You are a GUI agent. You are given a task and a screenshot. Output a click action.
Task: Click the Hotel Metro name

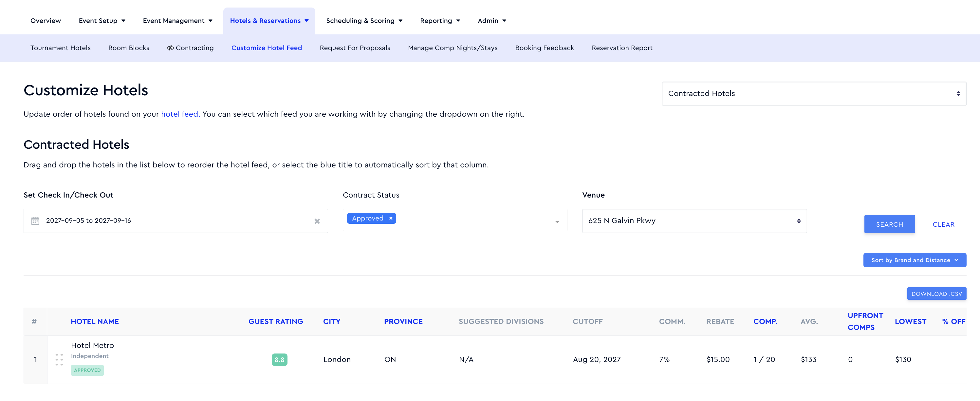(x=92, y=345)
